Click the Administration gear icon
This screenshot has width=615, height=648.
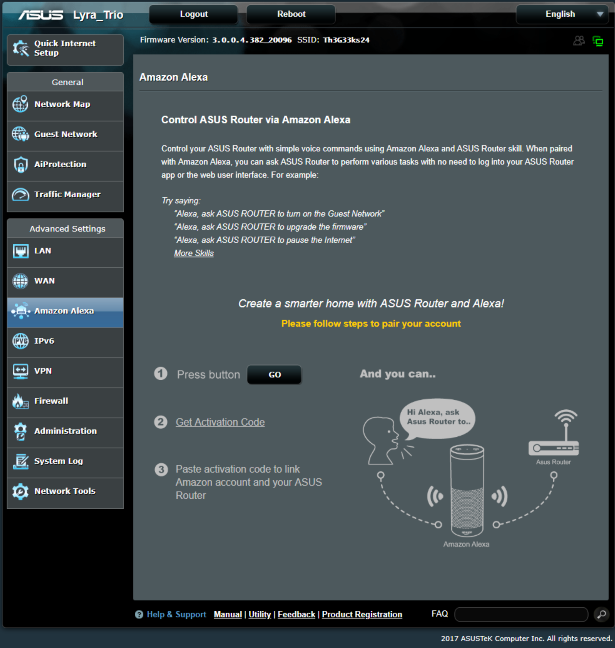pos(20,431)
